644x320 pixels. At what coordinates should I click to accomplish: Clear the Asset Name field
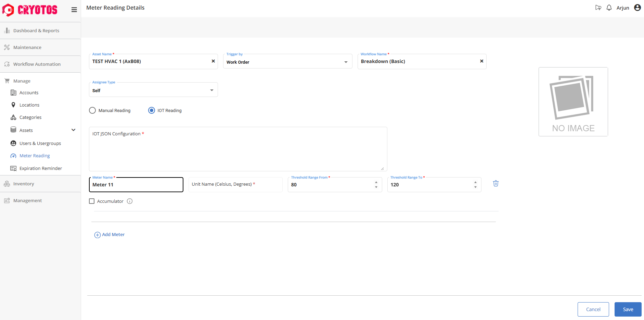click(x=213, y=61)
